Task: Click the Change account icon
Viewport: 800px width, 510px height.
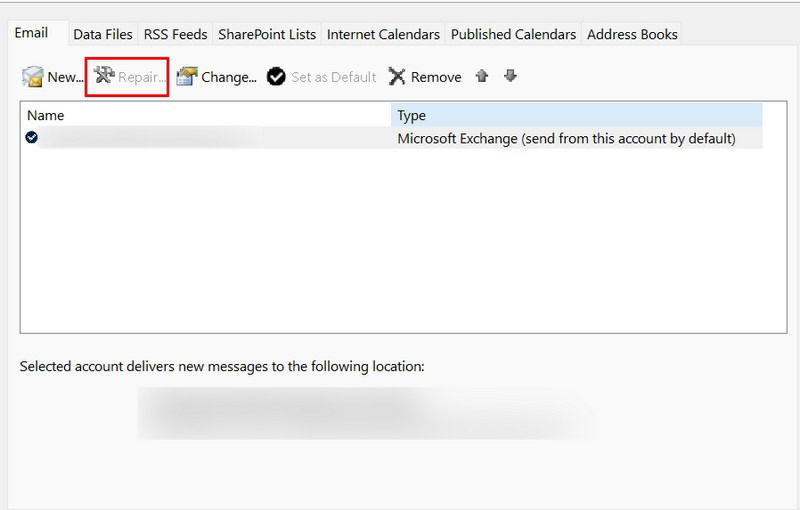Action: tap(187, 76)
